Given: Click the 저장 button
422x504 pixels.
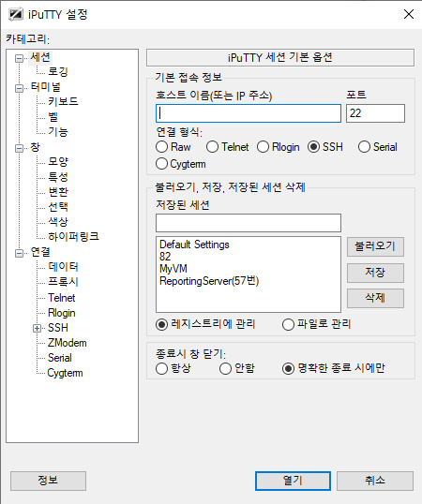Looking at the screenshot, I should click(x=375, y=273).
